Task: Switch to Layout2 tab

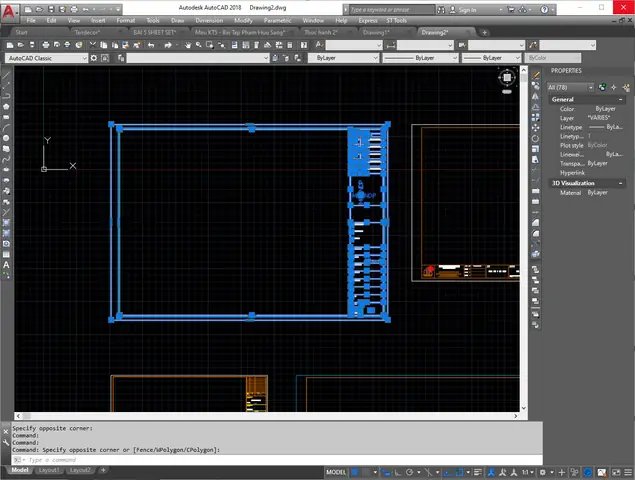Action: (80, 470)
